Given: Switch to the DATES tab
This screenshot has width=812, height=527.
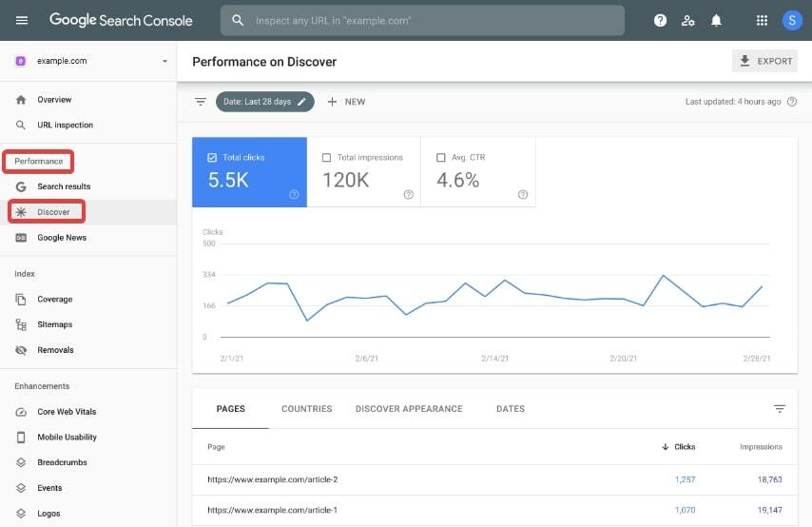Looking at the screenshot, I should click(x=510, y=409).
